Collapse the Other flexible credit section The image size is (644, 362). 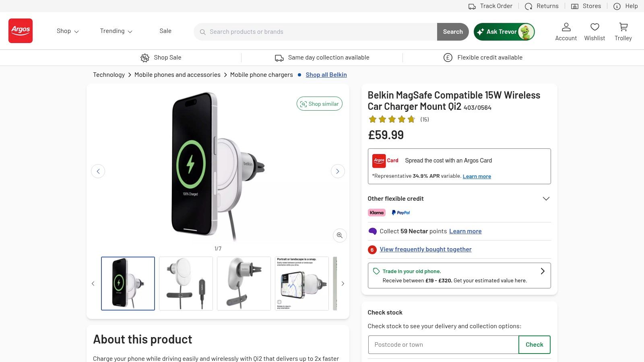[546, 198]
